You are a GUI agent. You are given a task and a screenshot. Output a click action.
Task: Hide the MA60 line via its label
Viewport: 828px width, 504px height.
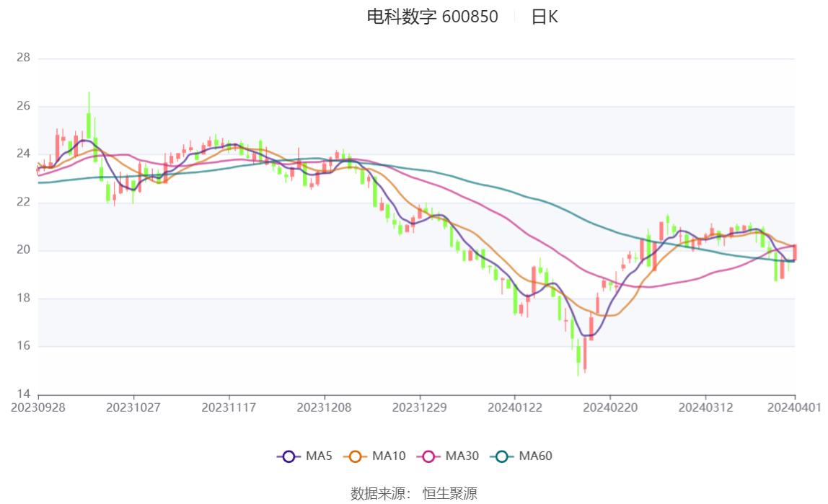[x=535, y=456]
